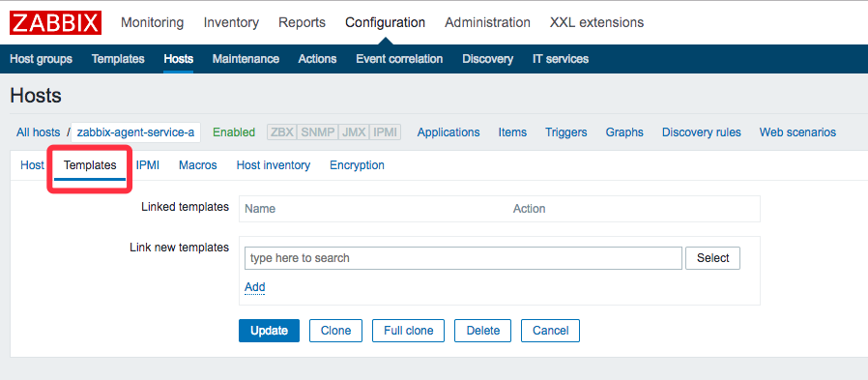Viewport: 868px width, 380px height.
Task: Click the ZBX availability indicator
Action: click(282, 132)
